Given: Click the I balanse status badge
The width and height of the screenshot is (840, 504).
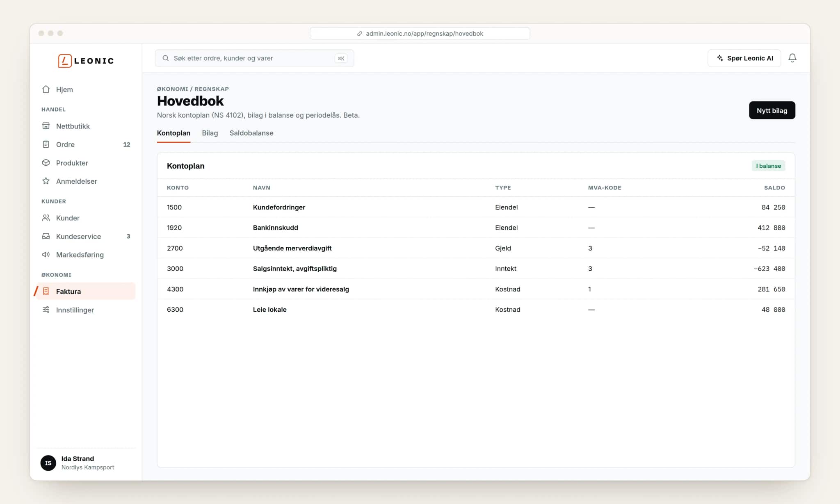Looking at the screenshot, I should [x=768, y=166].
